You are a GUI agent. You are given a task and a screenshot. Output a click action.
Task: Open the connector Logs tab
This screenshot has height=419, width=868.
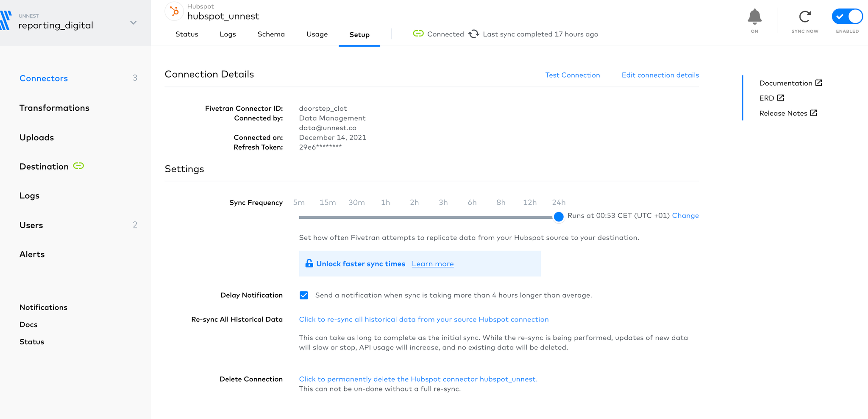point(228,34)
